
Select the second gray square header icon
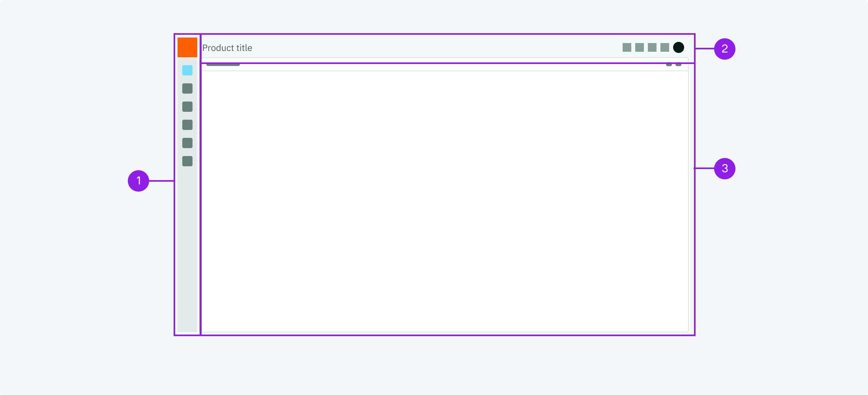pyautogui.click(x=640, y=47)
